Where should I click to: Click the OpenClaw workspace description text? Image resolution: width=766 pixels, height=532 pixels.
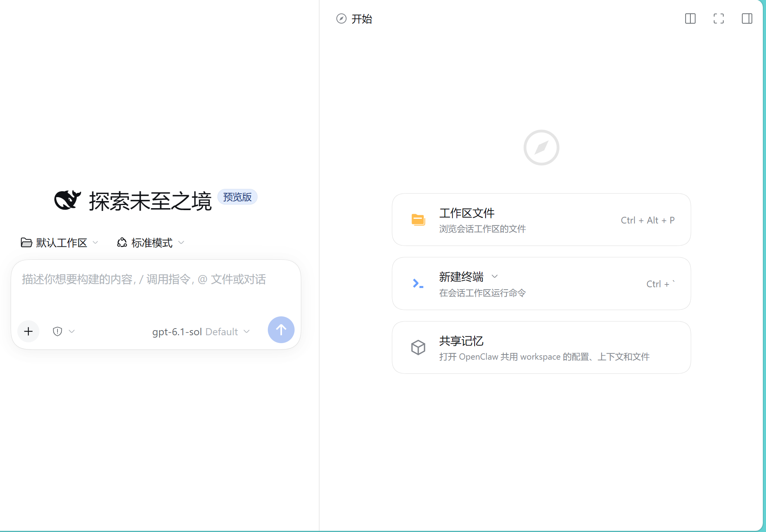click(x=544, y=357)
